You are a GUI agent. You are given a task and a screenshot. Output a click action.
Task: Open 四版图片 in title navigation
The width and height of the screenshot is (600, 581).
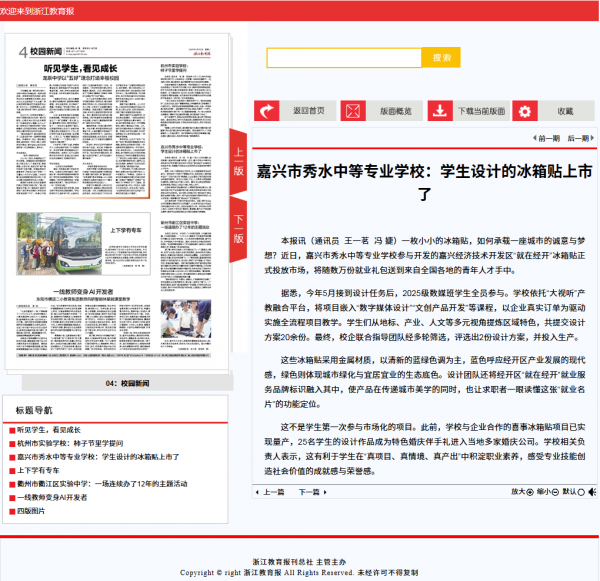(x=31, y=511)
